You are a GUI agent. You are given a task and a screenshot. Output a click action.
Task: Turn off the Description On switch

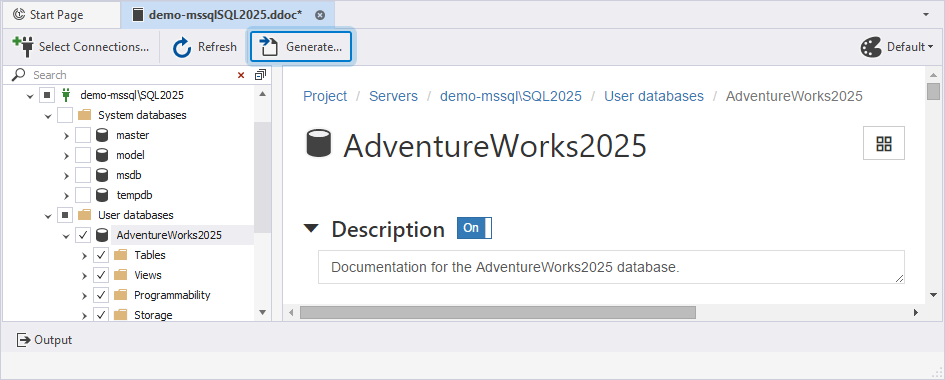pos(474,228)
